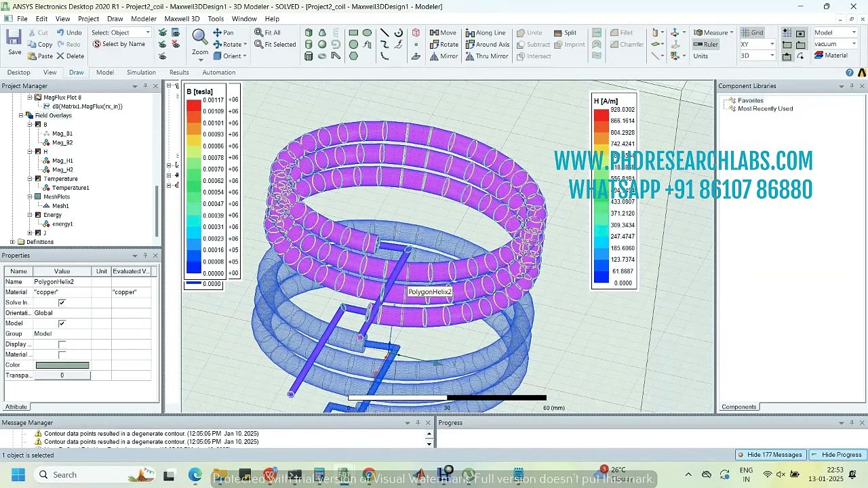Switch to the Results ribbon tab
The width and height of the screenshot is (868, 488).
179,73
